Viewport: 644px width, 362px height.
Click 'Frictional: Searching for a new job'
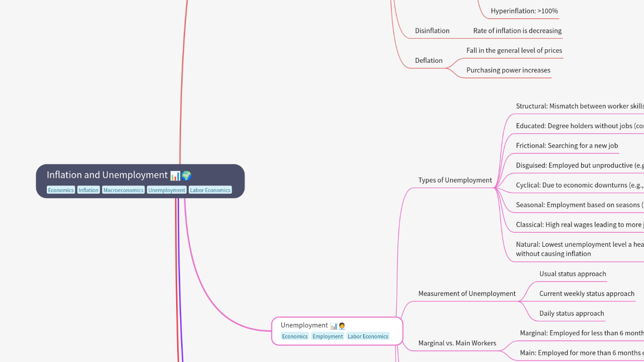pos(567,146)
